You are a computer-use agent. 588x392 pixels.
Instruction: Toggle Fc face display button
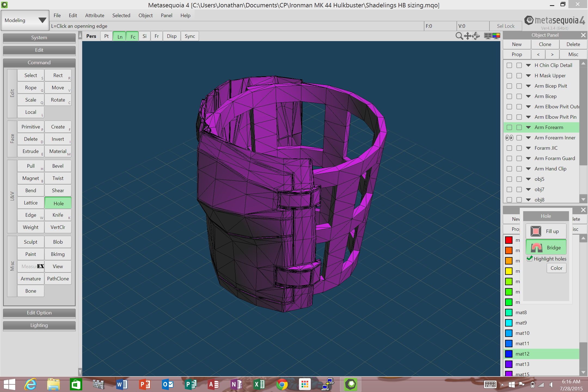(x=133, y=36)
